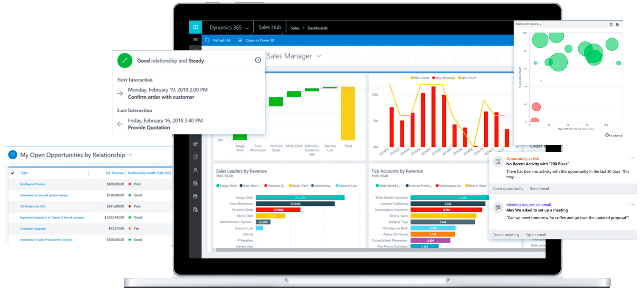644x290 pixels.
Task: Click the Meeting request card calendar icon
Action: point(498,208)
